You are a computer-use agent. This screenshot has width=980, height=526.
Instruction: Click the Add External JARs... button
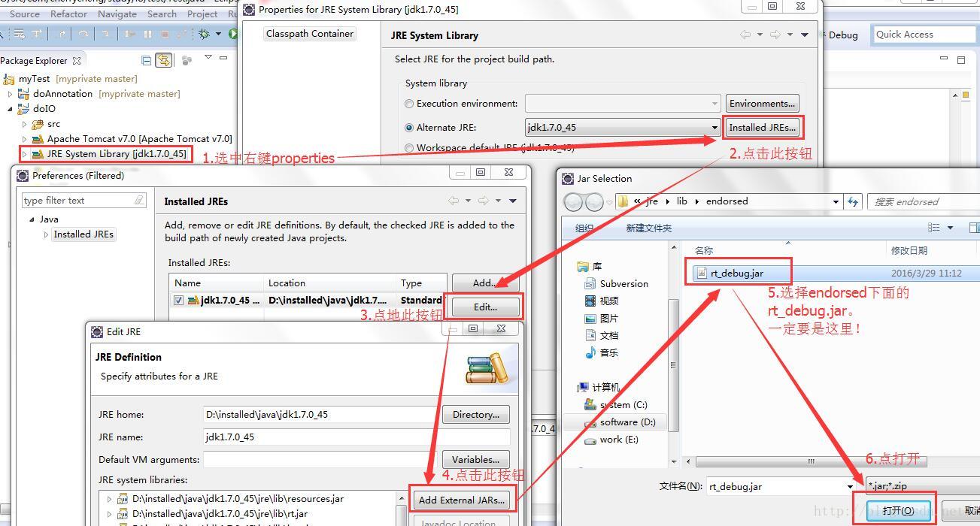click(463, 500)
